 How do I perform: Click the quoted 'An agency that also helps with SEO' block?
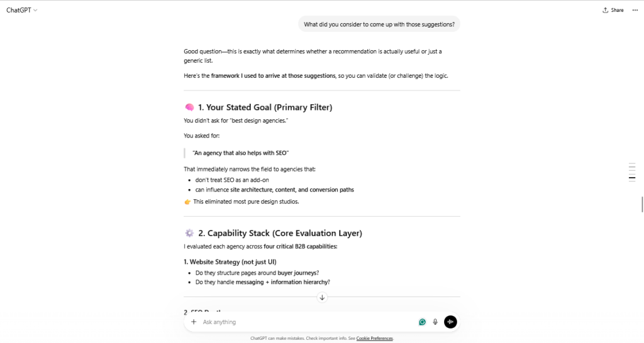pos(241,153)
